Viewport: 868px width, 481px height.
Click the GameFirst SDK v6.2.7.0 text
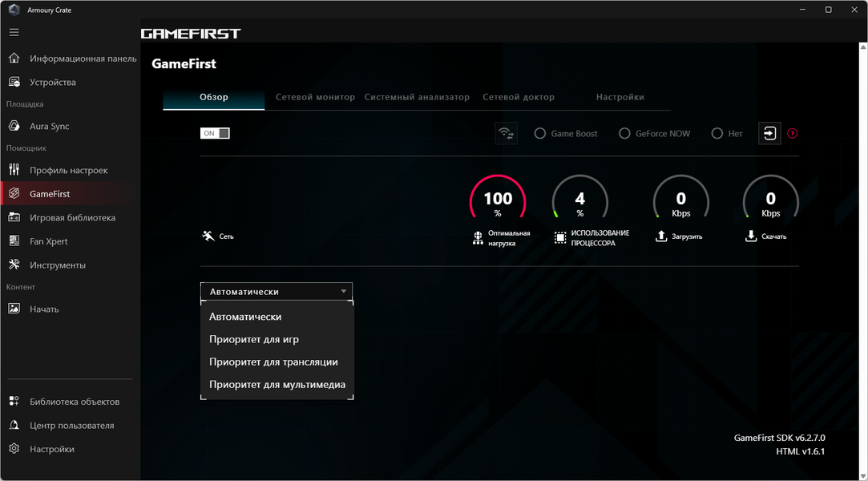779,438
